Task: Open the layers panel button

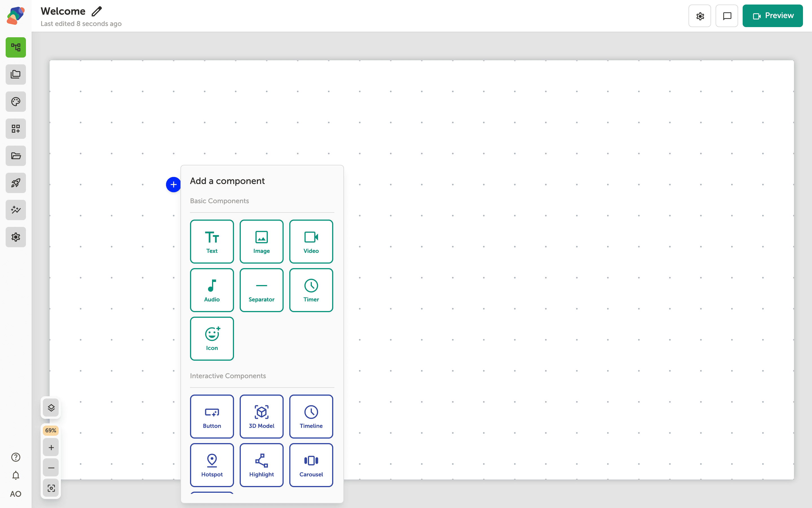Action: tap(51, 408)
